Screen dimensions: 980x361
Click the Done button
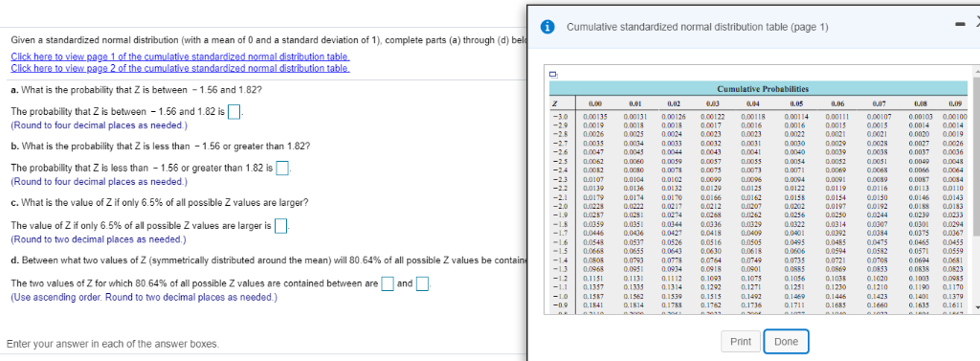click(x=787, y=342)
